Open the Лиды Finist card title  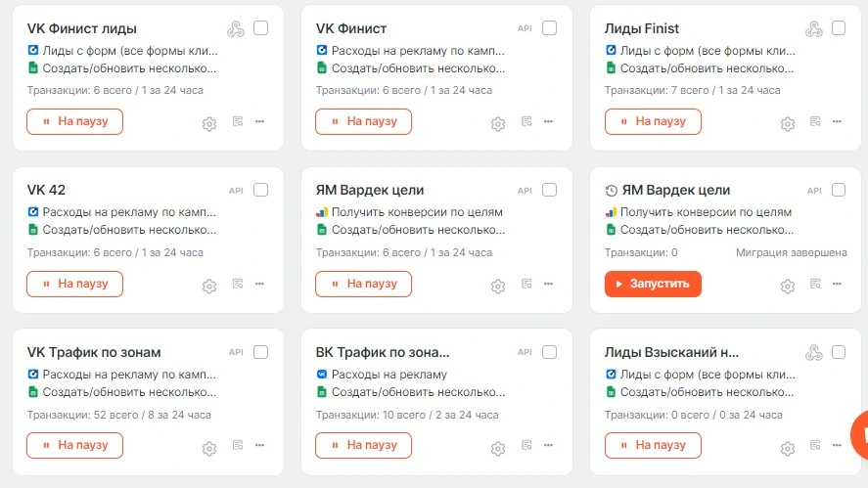pyautogui.click(x=642, y=28)
